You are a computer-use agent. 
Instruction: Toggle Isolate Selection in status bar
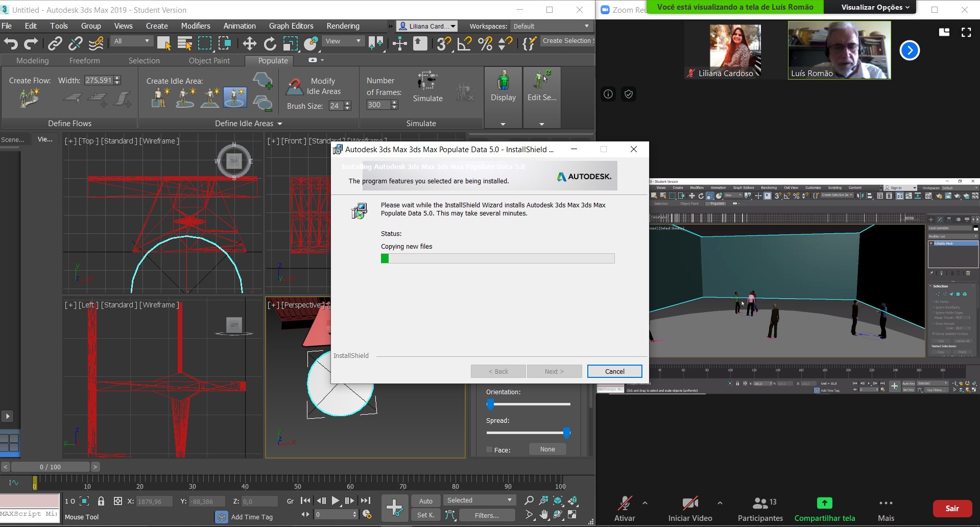[85, 501]
